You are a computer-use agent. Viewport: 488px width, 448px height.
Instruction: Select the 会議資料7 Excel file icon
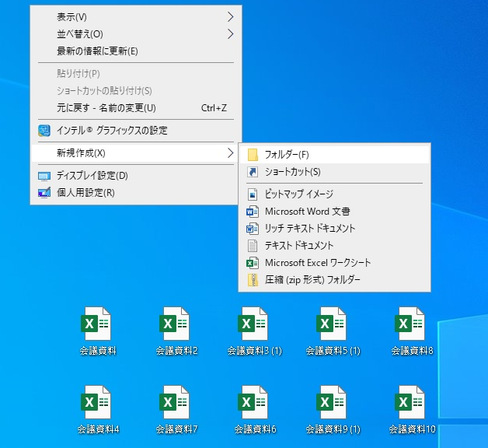point(175,402)
